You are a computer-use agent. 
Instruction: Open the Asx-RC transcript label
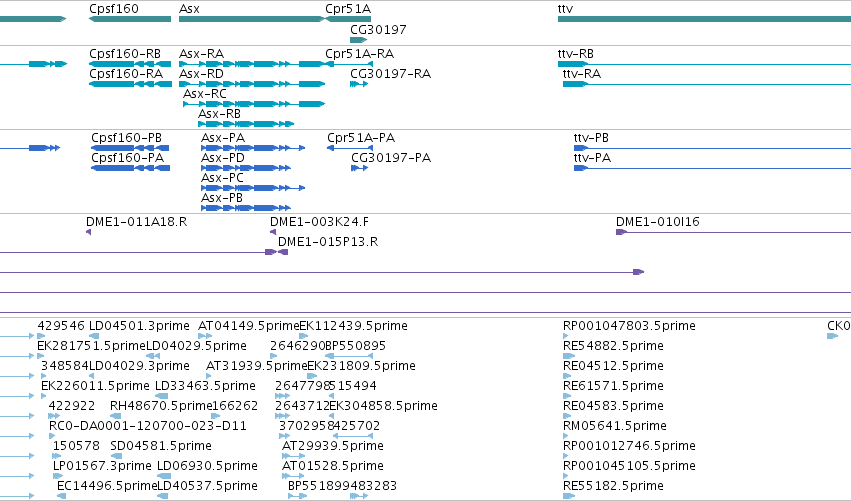coord(205,94)
